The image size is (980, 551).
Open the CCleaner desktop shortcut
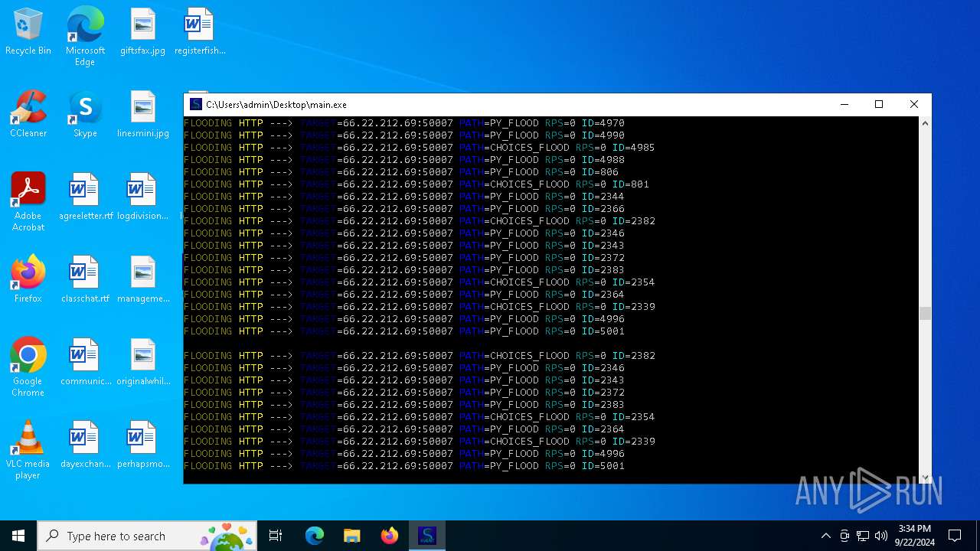coord(28,115)
